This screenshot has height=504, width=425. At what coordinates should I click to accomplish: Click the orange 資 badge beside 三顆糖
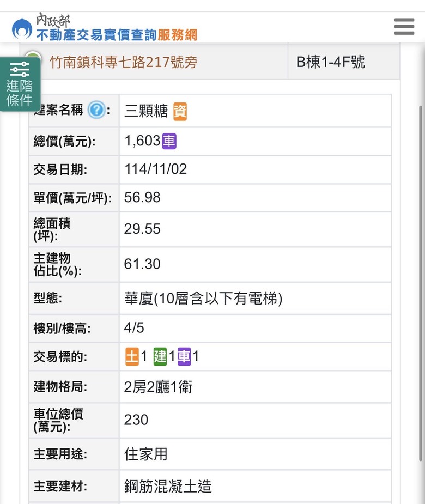pyautogui.click(x=180, y=111)
